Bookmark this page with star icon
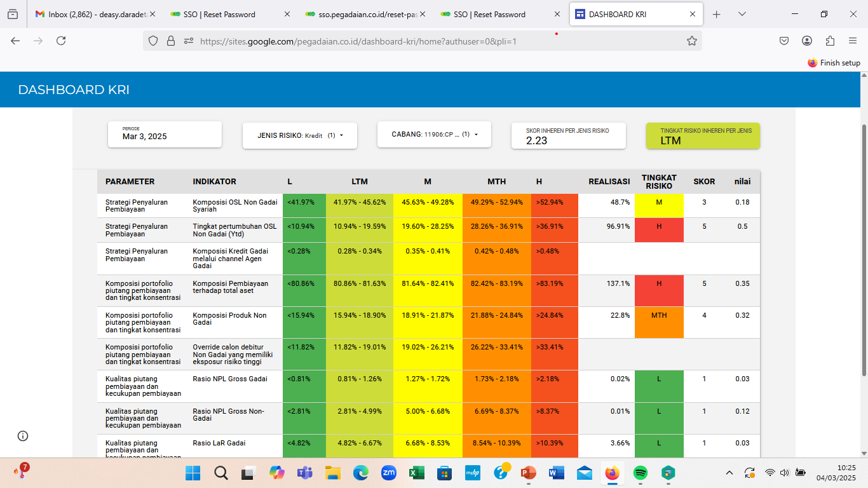The image size is (868, 488). point(692,41)
